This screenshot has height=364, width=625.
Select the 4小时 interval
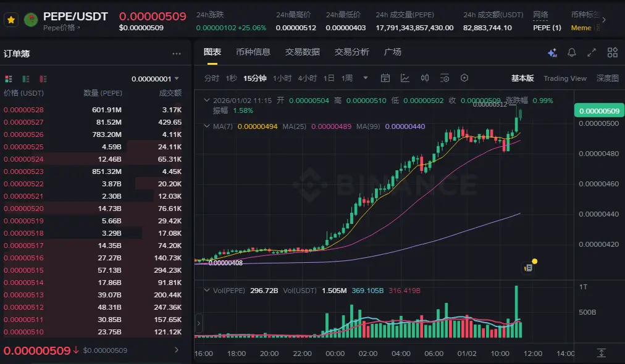[x=307, y=78]
